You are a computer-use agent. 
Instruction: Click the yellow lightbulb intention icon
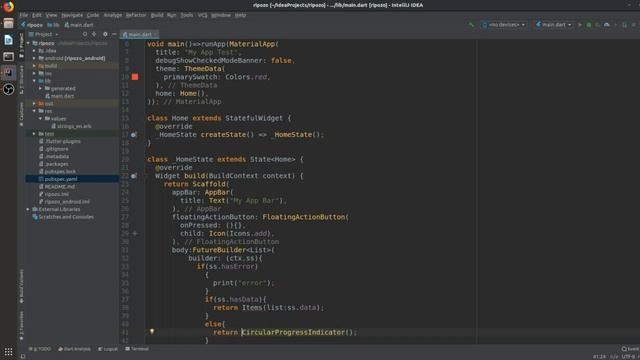[152, 332]
